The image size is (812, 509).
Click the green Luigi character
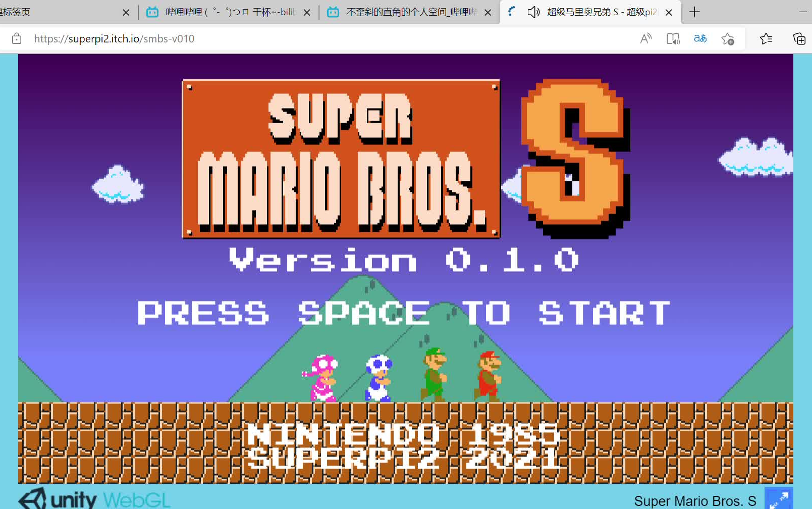pyautogui.click(x=434, y=375)
